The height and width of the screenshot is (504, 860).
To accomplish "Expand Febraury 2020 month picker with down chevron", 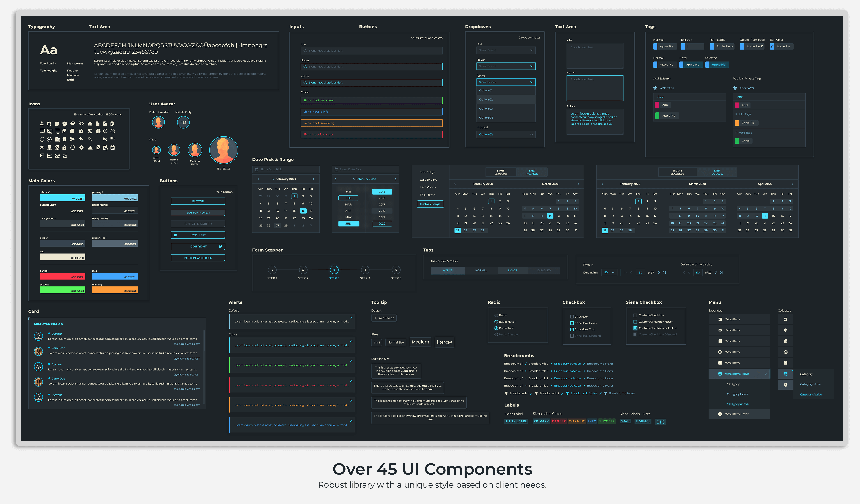I will click(273, 179).
